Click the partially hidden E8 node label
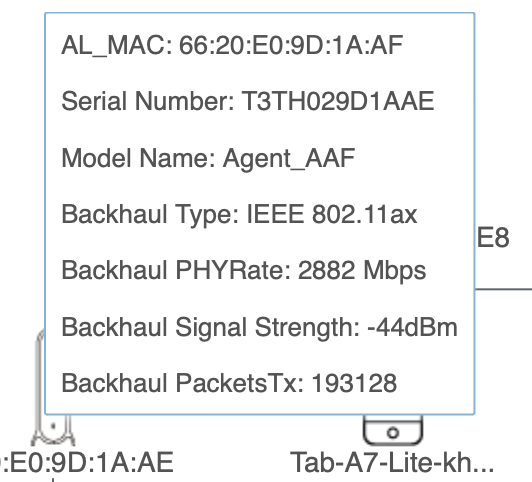 tap(493, 237)
